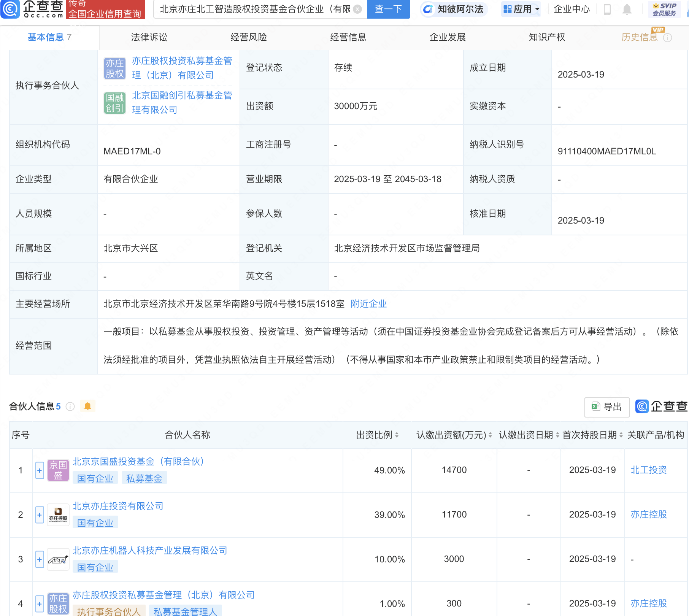Viewport: 689px width, 616px height.
Task: Click 京国盛 logo in row 1
Action: point(58,470)
